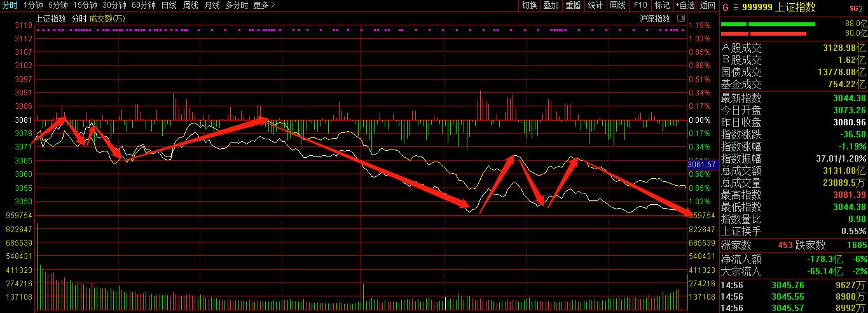Image resolution: width=868 pixels, height=313 pixels.
Task: Open F10 company information
Action: point(640,5)
